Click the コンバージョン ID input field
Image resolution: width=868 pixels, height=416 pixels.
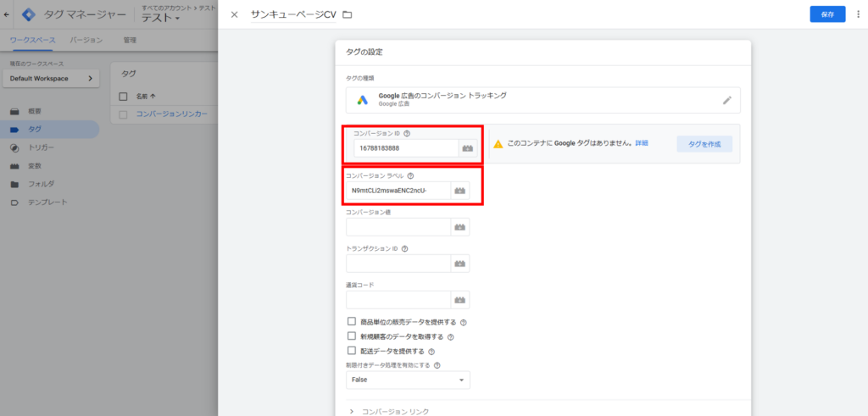[x=406, y=148]
